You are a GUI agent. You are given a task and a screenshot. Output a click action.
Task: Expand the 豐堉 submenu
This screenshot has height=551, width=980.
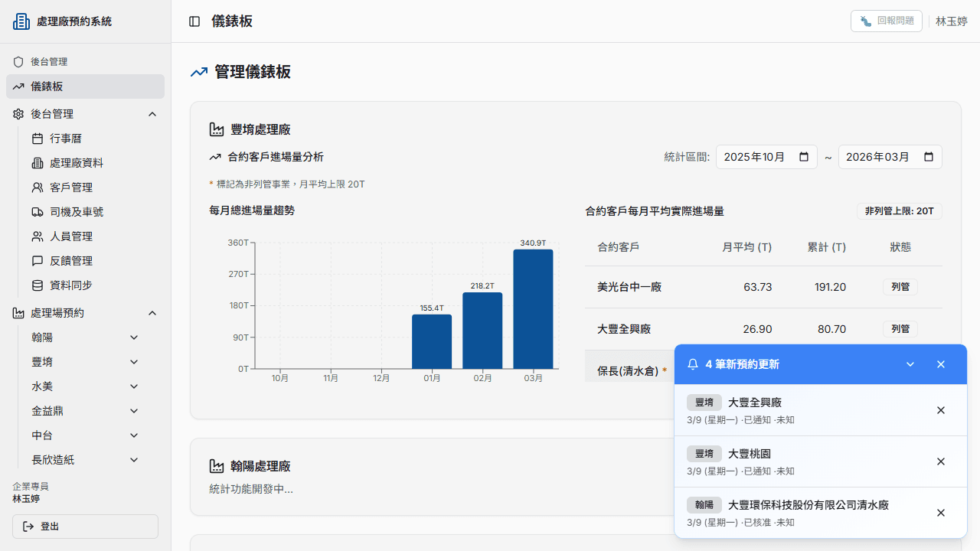click(x=134, y=362)
